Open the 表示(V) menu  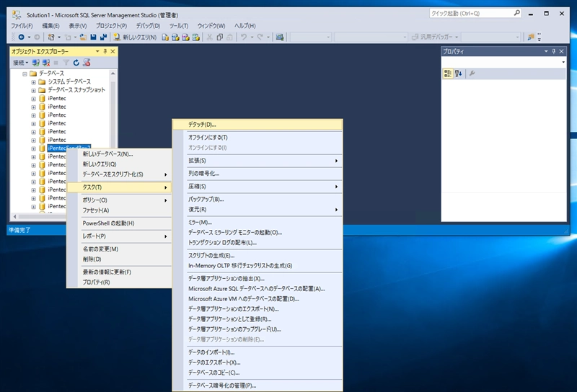coord(78,26)
